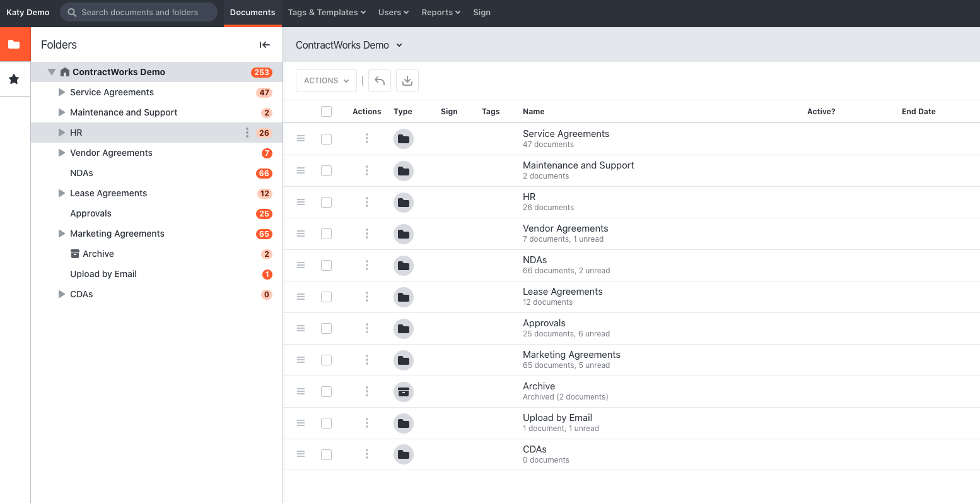Click the download icon in toolbar
Image resolution: width=980 pixels, height=503 pixels.
click(407, 81)
